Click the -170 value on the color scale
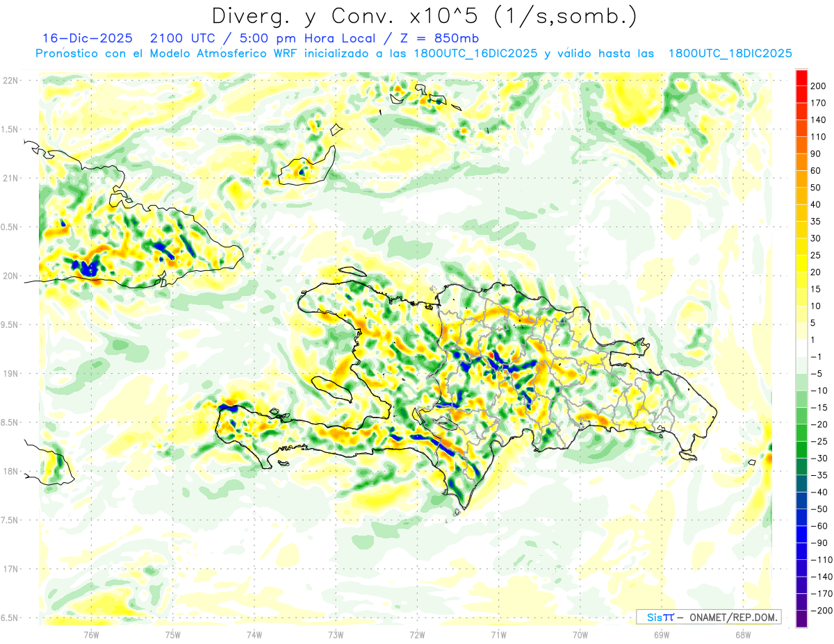The width and height of the screenshot is (834, 644). pyautogui.click(x=823, y=594)
